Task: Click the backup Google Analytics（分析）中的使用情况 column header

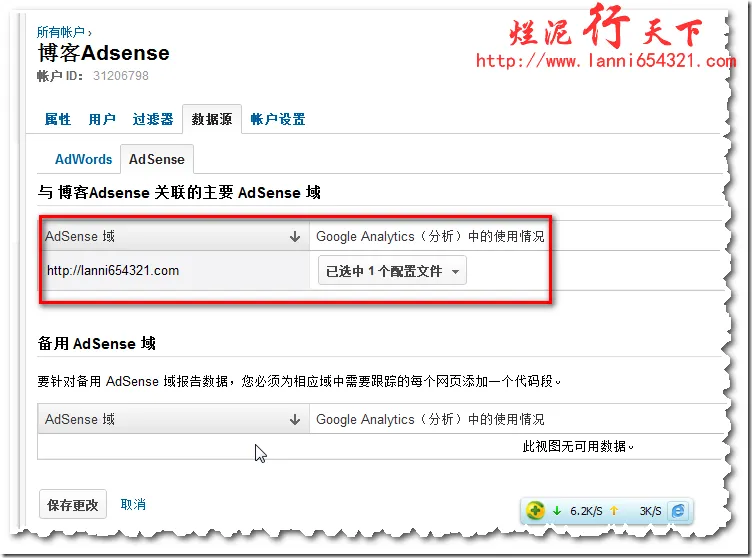Action: pyautogui.click(x=430, y=420)
